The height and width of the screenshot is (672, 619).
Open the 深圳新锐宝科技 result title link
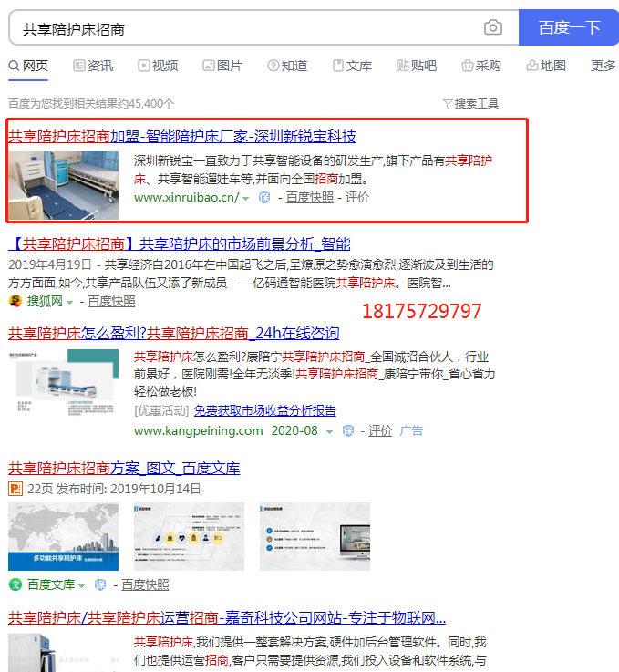[182, 136]
